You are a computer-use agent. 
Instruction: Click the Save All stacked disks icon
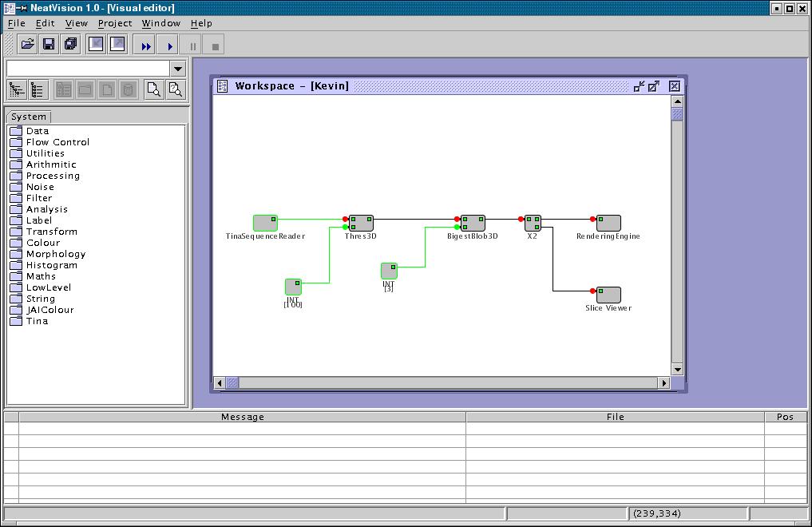pos(70,45)
